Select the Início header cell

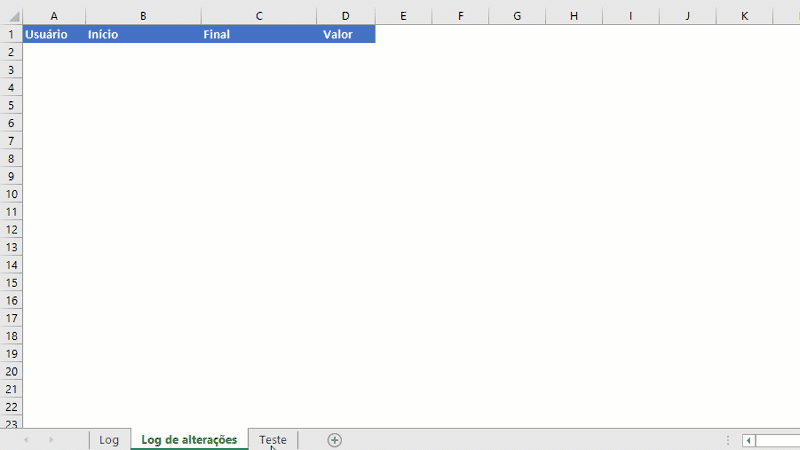click(143, 34)
